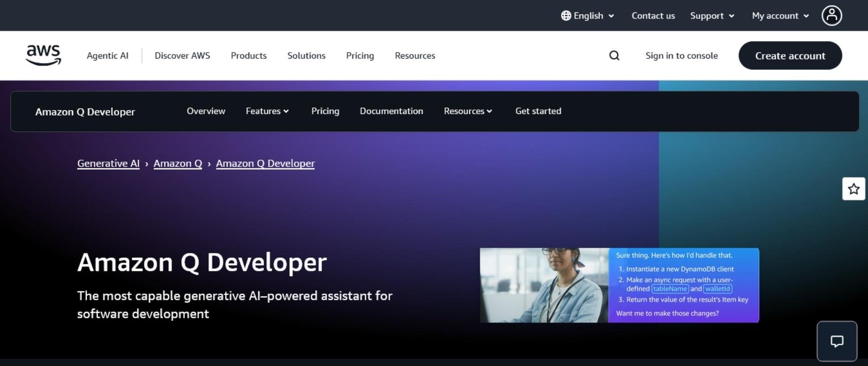868x366 pixels.
Task: Click Sign in to console
Action: 681,55
